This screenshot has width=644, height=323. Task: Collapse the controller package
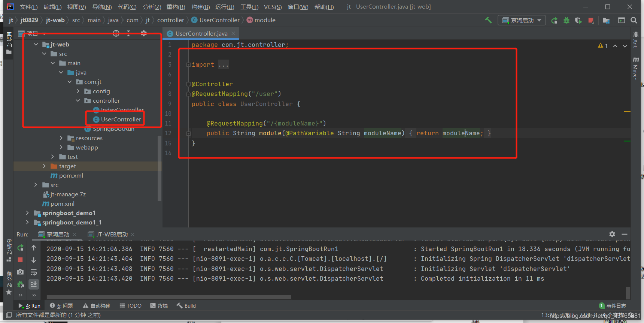pos(78,100)
